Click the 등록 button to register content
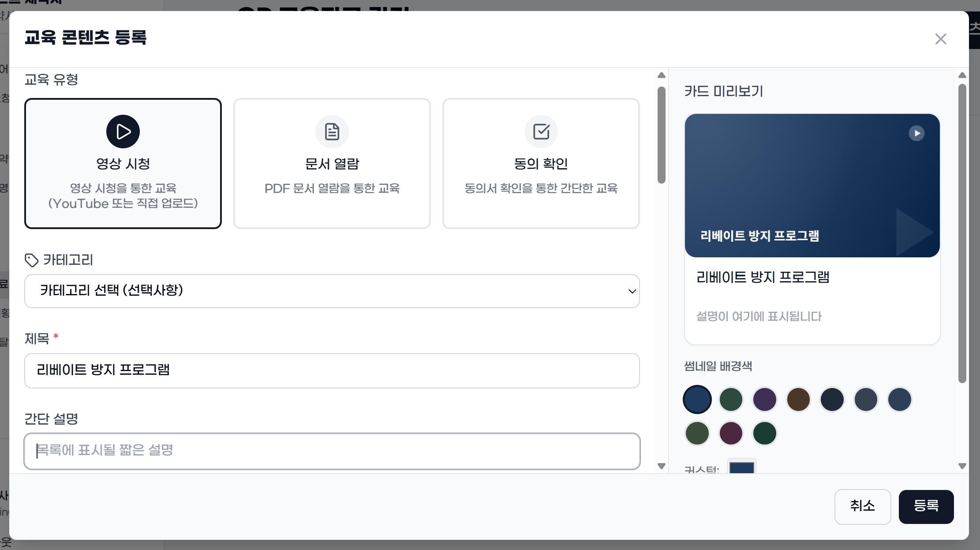Image resolution: width=980 pixels, height=550 pixels. (x=927, y=507)
